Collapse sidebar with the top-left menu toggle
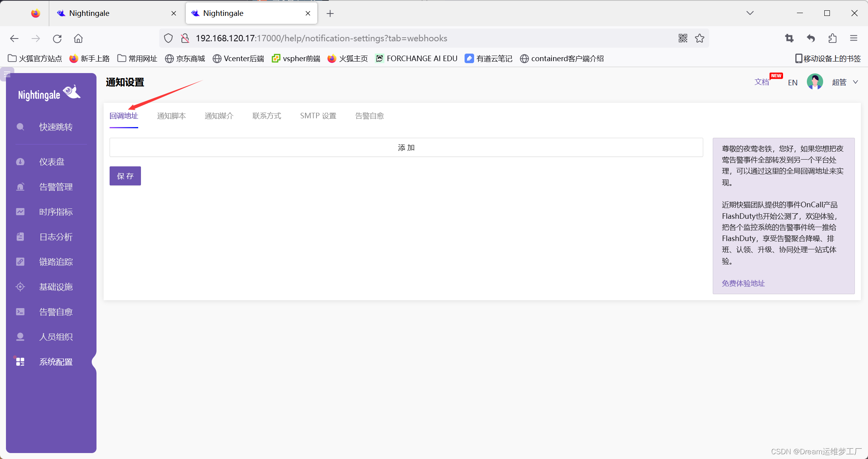This screenshot has width=868, height=459. tap(7, 74)
